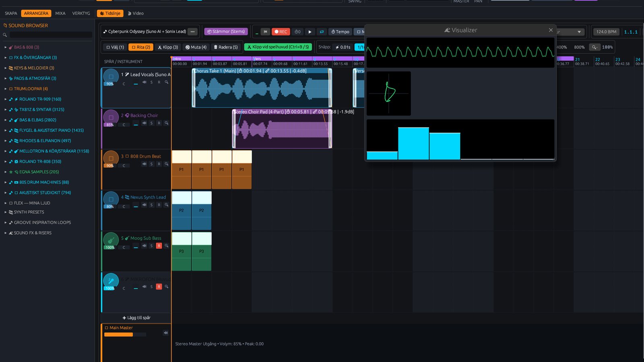This screenshot has height=362, width=644.
Task: Switch to the Video view tab
Action: 136,13
